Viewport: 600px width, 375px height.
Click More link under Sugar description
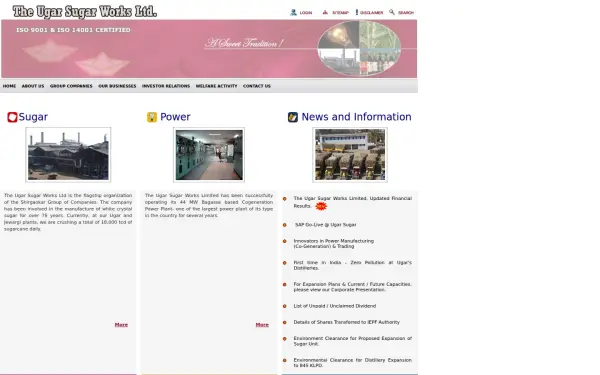(121, 325)
